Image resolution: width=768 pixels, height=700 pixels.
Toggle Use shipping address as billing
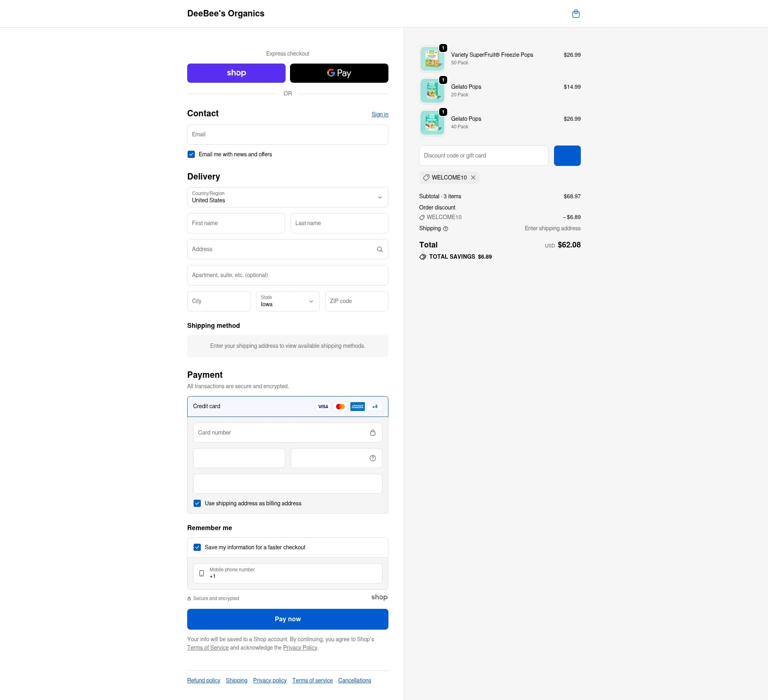(x=197, y=503)
